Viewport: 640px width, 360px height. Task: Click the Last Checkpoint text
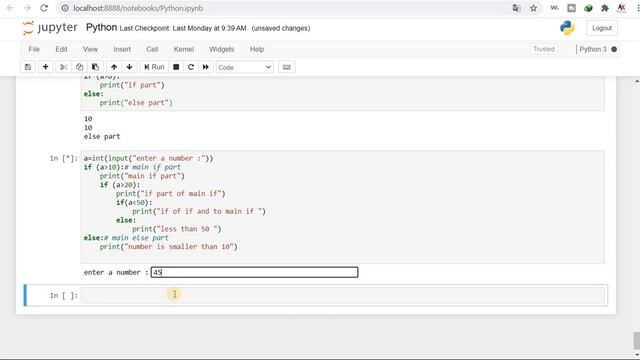coord(183,28)
